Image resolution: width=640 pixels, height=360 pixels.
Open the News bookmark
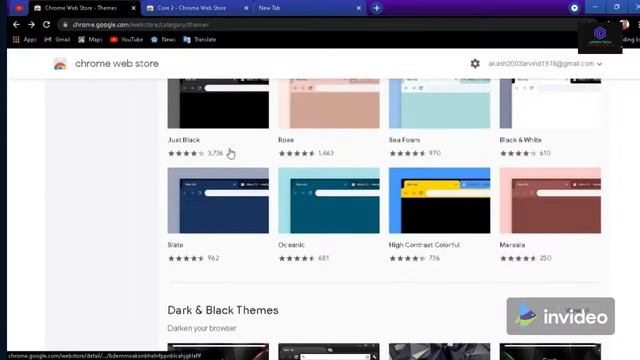click(163, 40)
